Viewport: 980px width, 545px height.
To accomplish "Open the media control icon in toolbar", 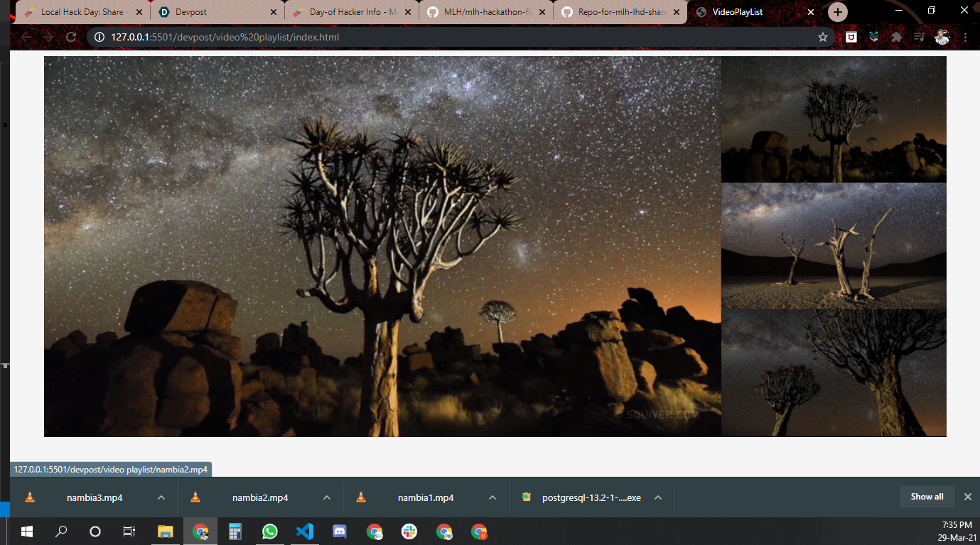I will point(920,37).
